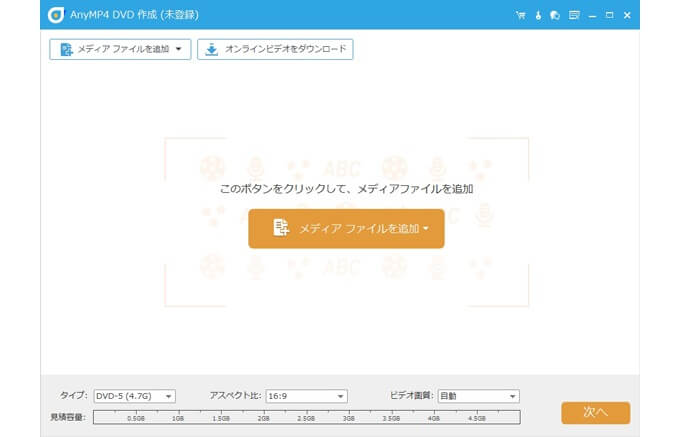
Task: Click the download arrow icon
Action: pyautogui.click(x=212, y=49)
